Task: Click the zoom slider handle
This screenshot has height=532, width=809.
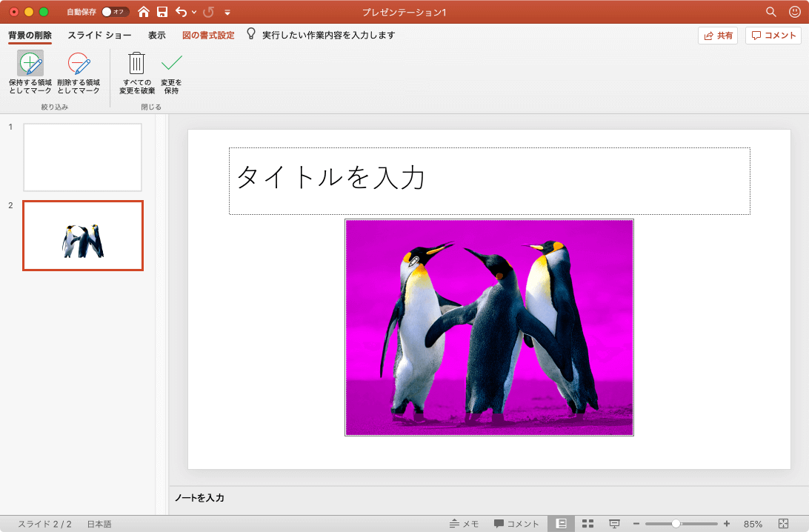Action: coord(676,524)
